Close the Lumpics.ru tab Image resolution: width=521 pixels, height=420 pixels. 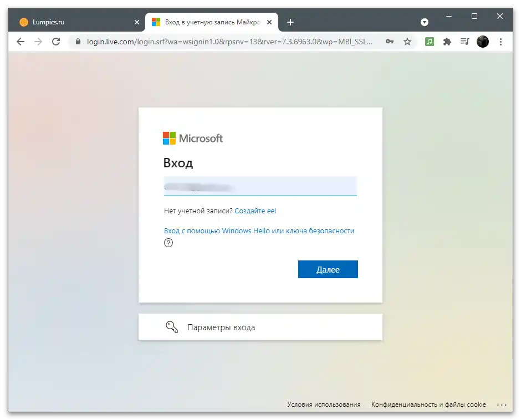tap(136, 22)
